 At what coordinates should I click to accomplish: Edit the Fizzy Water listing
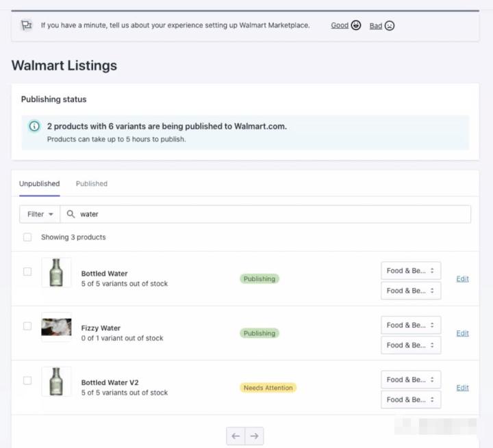tap(462, 333)
